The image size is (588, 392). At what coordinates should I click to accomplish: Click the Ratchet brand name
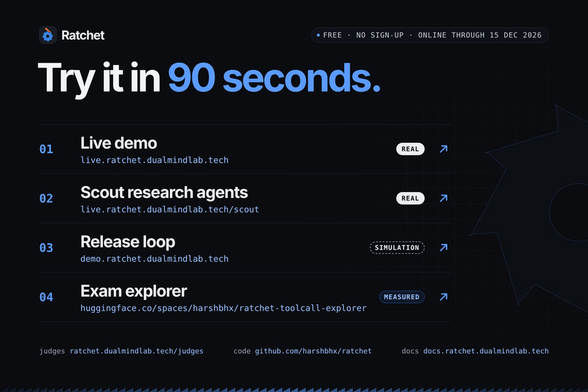pyautogui.click(x=83, y=35)
